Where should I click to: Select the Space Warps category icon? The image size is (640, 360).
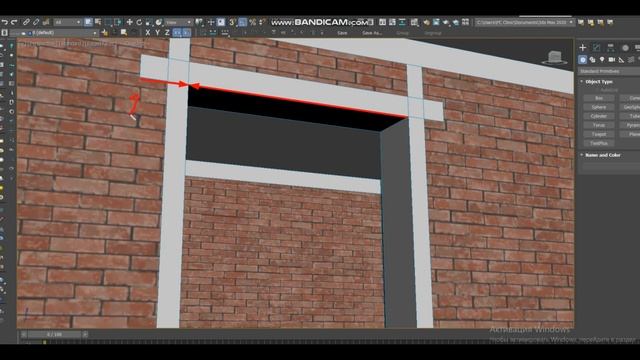[x=631, y=60]
